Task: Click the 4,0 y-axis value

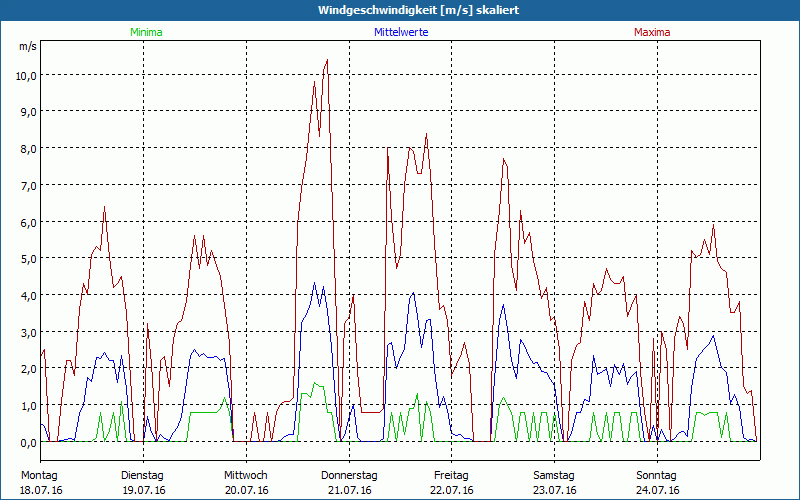Action: pos(29,295)
